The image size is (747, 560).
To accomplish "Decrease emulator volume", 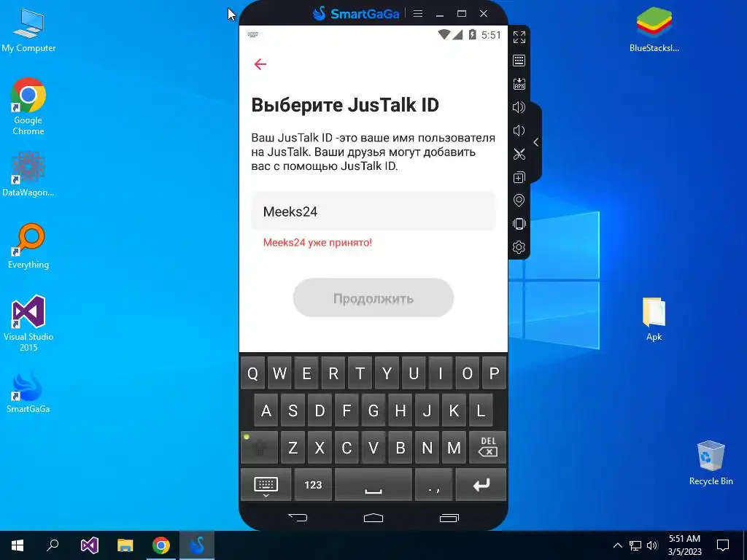I will (x=519, y=131).
